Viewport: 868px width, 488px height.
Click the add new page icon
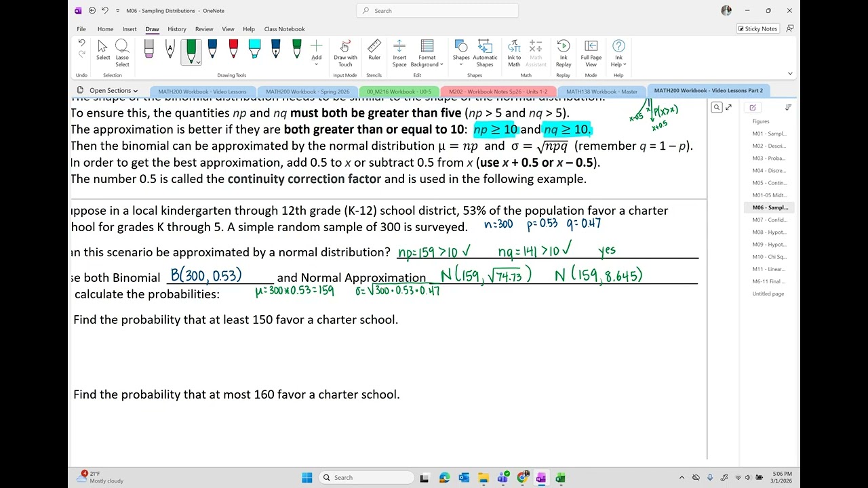coord(753,107)
